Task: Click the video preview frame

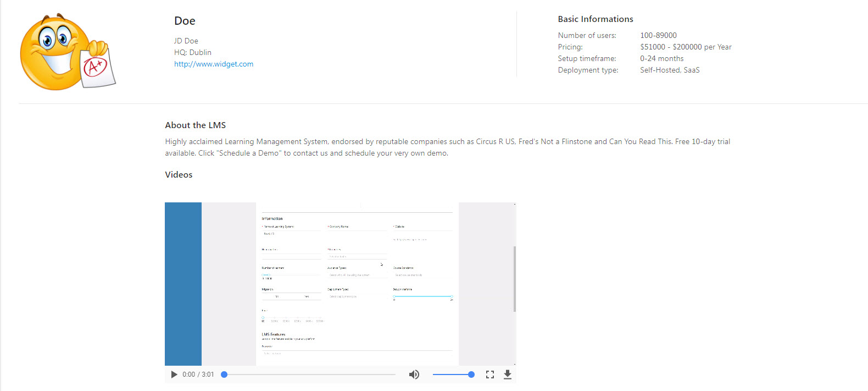Action: (340, 283)
